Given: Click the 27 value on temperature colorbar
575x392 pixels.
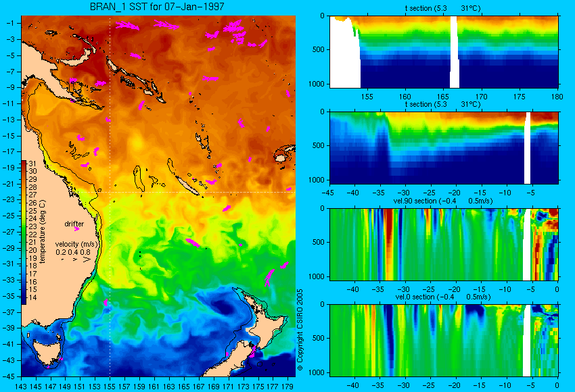Looking at the screenshot, I should [32, 195].
